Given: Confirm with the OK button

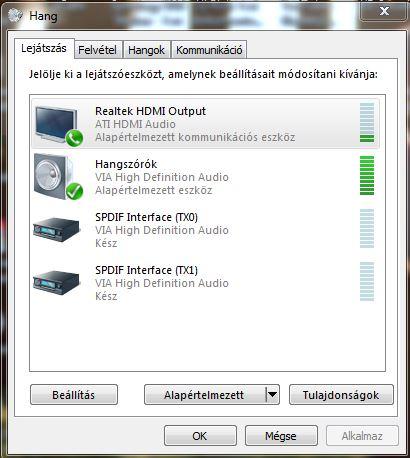Looking at the screenshot, I should [x=200, y=435].
